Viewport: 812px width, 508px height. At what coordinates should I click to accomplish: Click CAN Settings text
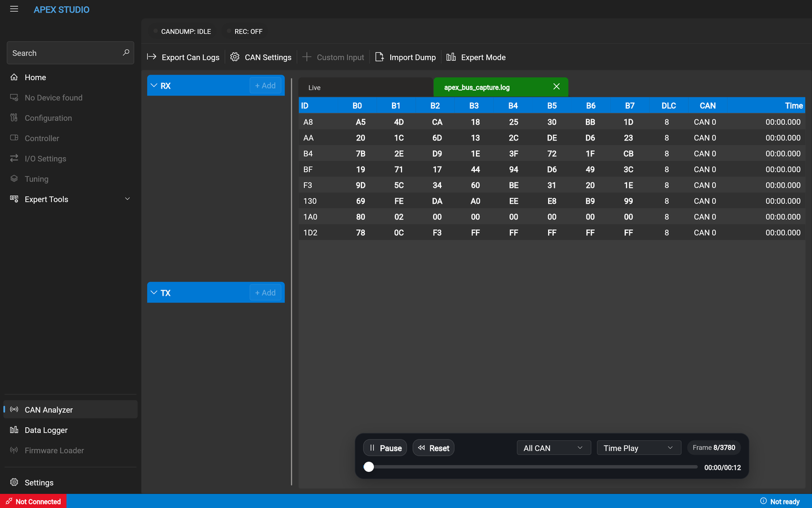click(268, 57)
